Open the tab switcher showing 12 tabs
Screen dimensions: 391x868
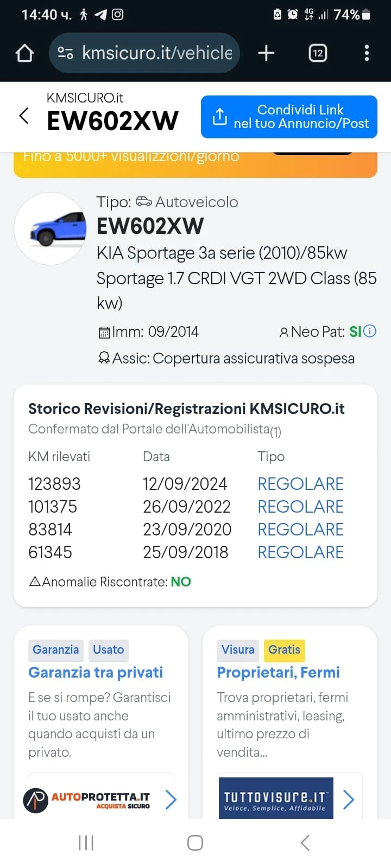[x=318, y=53]
